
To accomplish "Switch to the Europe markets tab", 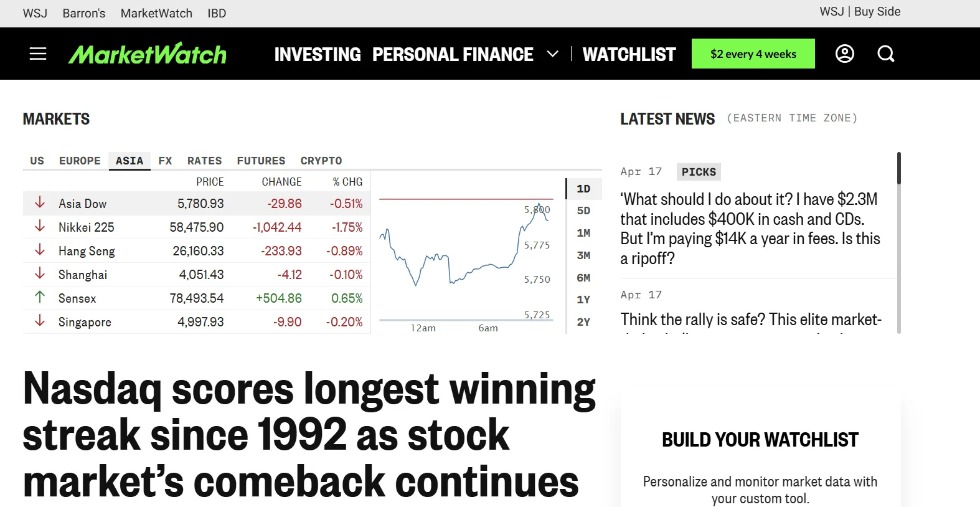I will pos(80,161).
